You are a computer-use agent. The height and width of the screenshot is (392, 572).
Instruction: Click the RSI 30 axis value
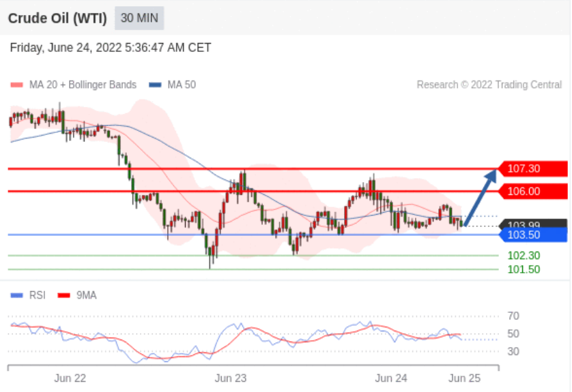click(x=513, y=352)
